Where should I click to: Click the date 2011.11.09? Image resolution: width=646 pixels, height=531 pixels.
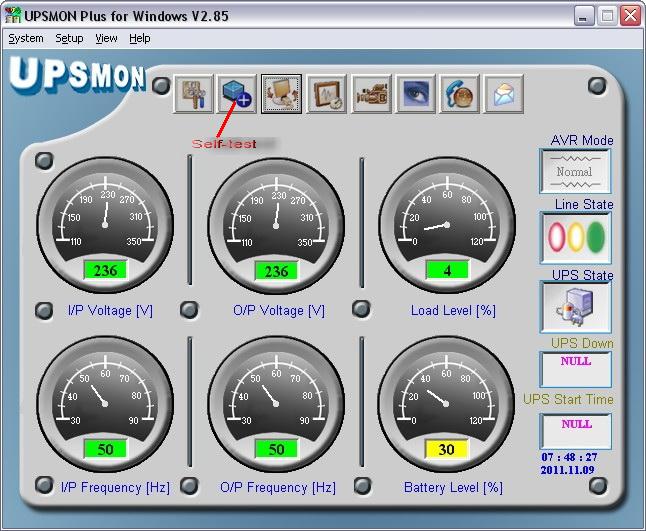[x=567, y=470]
